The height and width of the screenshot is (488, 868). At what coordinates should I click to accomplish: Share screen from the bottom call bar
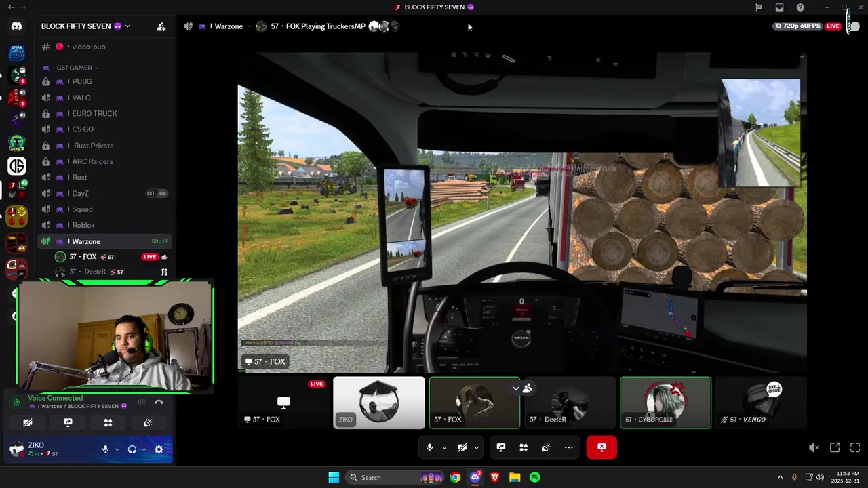501,447
